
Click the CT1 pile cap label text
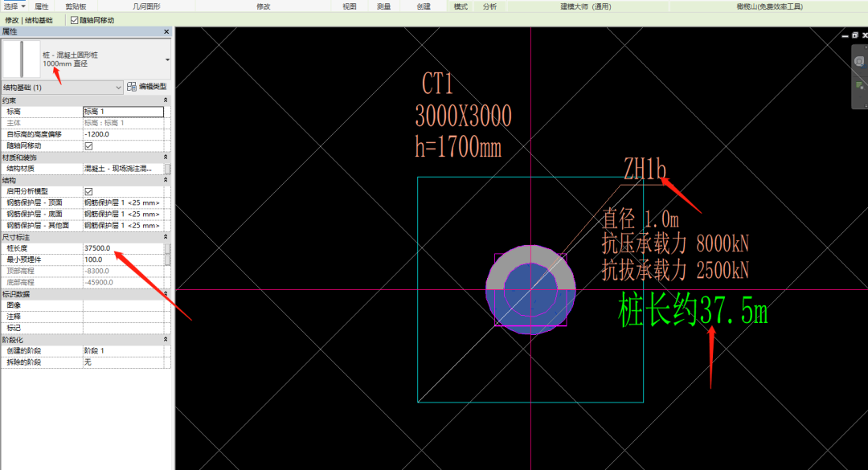tap(437, 84)
